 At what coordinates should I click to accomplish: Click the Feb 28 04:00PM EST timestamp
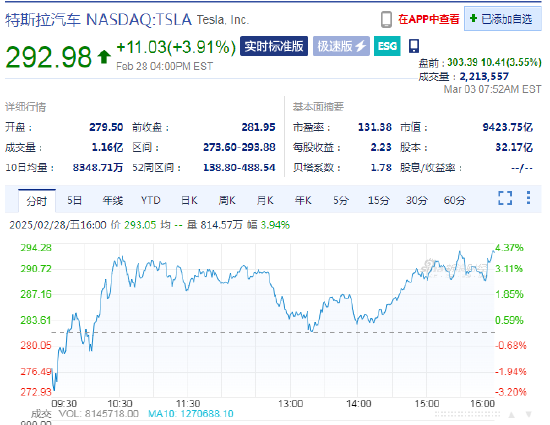(x=165, y=66)
